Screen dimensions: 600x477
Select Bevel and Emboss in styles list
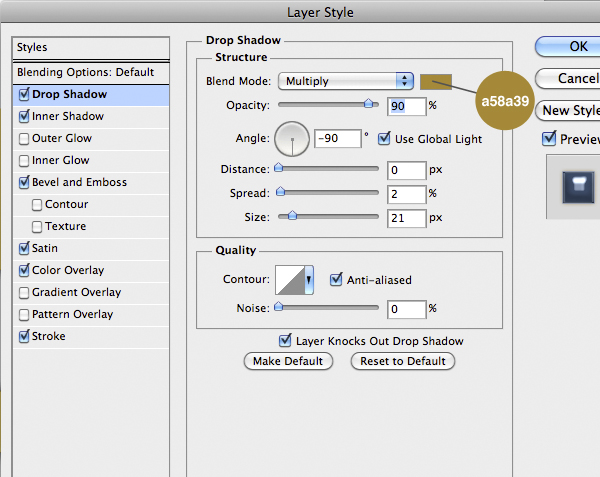click(x=80, y=183)
